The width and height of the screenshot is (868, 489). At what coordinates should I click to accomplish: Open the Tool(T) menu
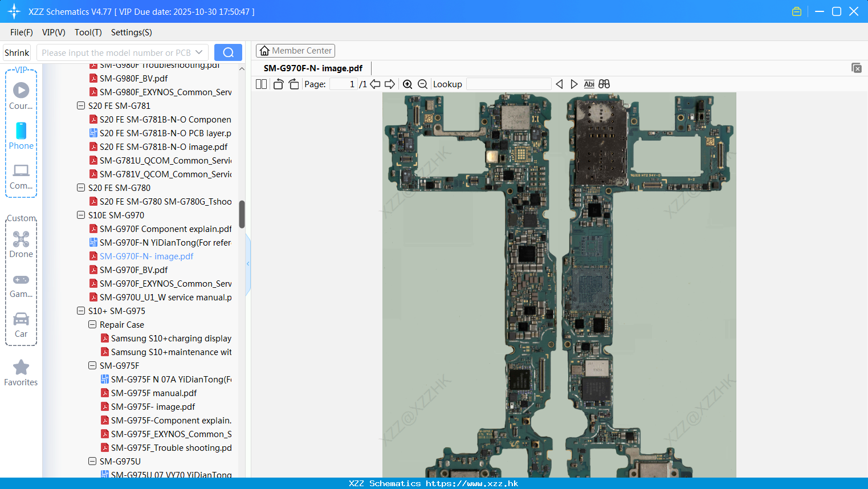point(88,32)
